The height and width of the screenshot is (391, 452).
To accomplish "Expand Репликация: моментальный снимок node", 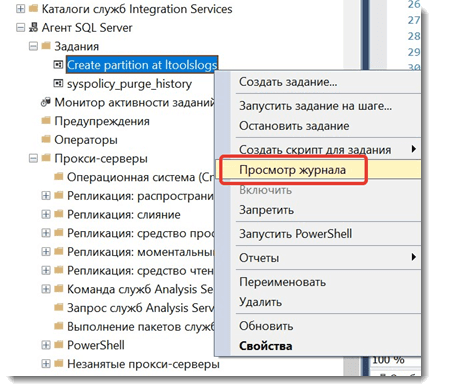I will tap(46, 251).
